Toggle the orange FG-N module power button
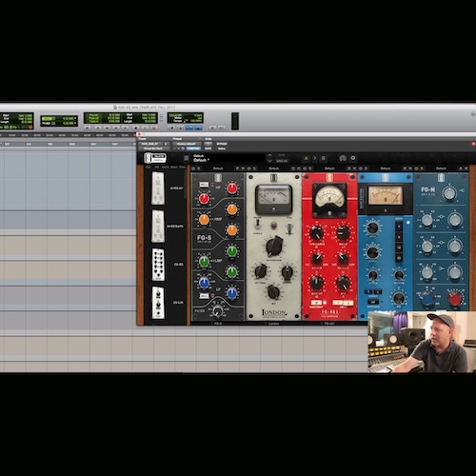This screenshot has height=476, width=476. click(416, 169)
